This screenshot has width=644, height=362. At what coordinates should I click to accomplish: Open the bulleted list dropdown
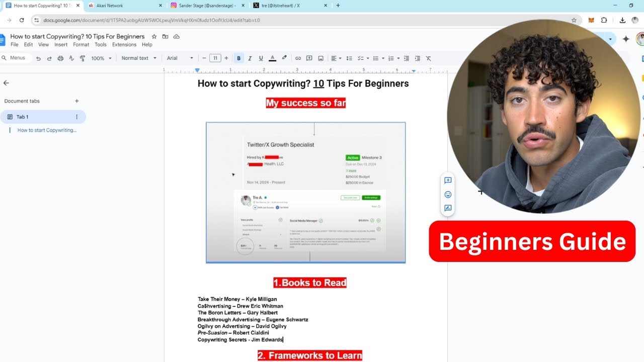[378, 58]
